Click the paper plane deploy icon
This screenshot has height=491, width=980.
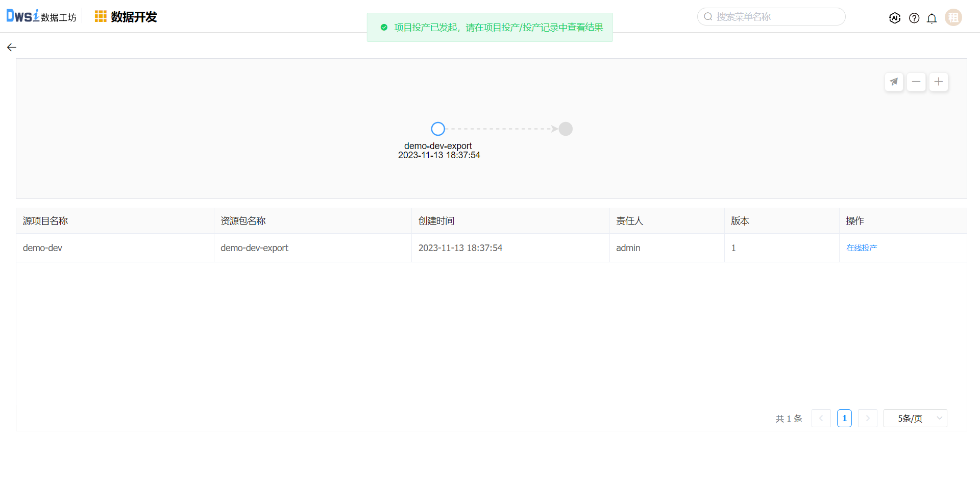894,82
